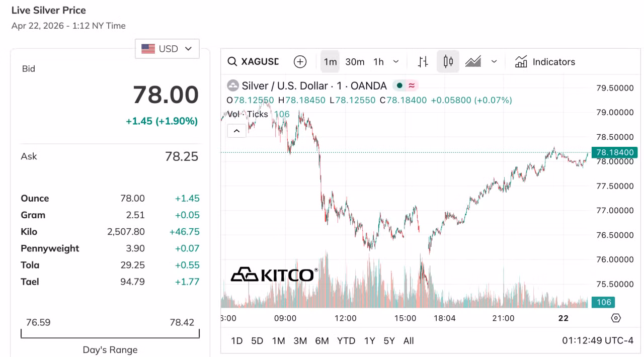
Task: Click the XAGUSD symbol name field
Action: [x=260, y=62]
